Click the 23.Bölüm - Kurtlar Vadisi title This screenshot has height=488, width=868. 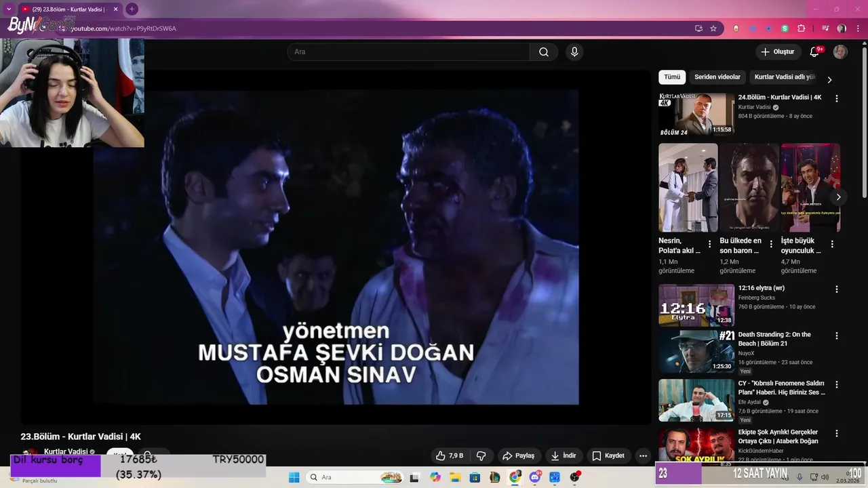click(81, 436)
